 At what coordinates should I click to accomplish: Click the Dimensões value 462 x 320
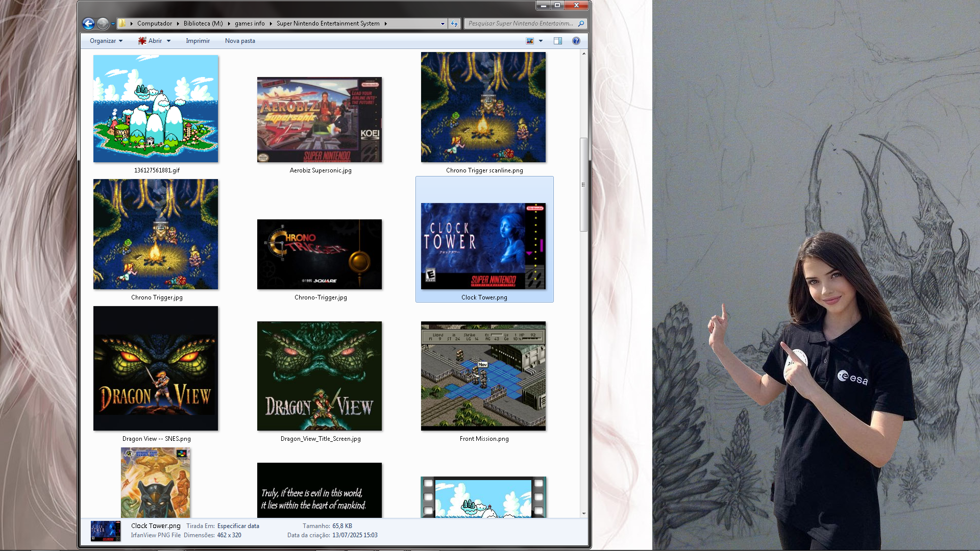229,535
